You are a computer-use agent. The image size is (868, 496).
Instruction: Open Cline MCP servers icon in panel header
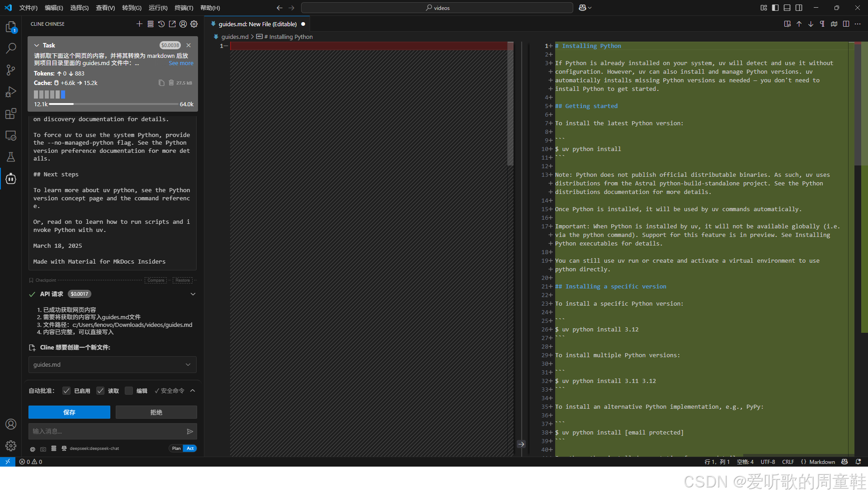(151, 24)
